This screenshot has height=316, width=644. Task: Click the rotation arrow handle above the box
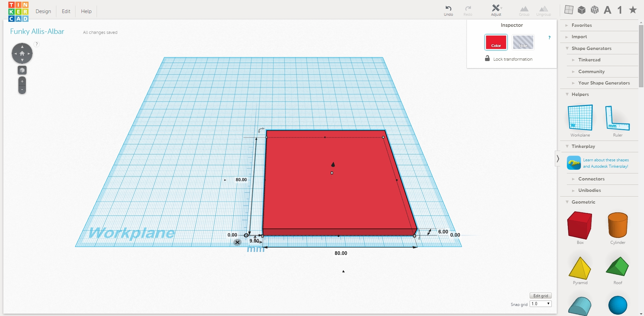[261, 130]
